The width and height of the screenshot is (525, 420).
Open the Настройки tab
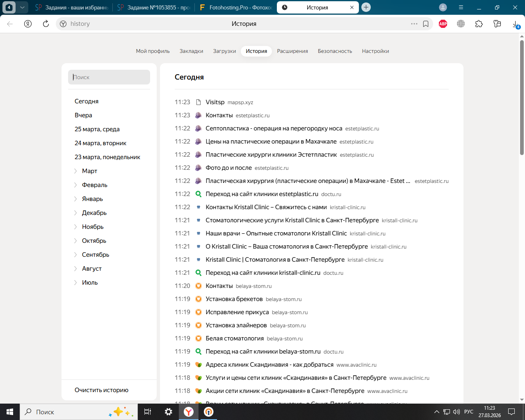(375, 51)
